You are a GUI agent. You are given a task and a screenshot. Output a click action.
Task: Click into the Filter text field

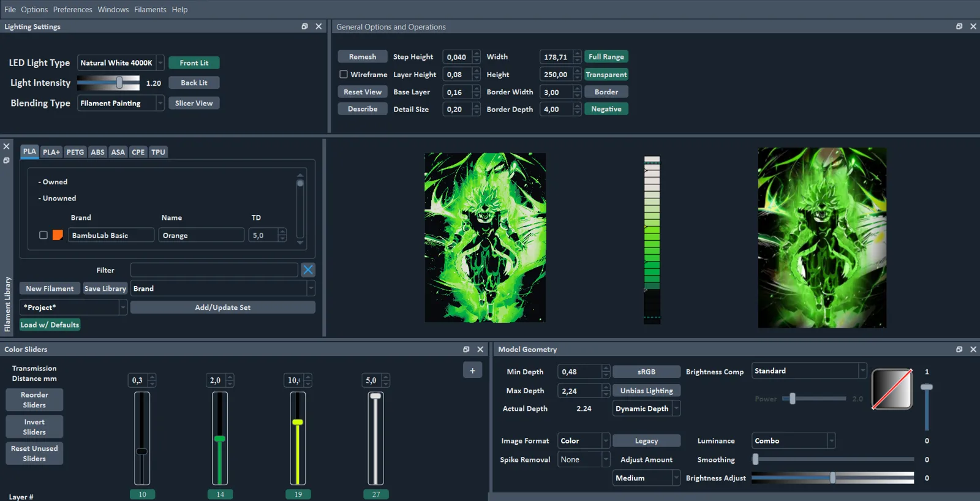click(214, 269)
